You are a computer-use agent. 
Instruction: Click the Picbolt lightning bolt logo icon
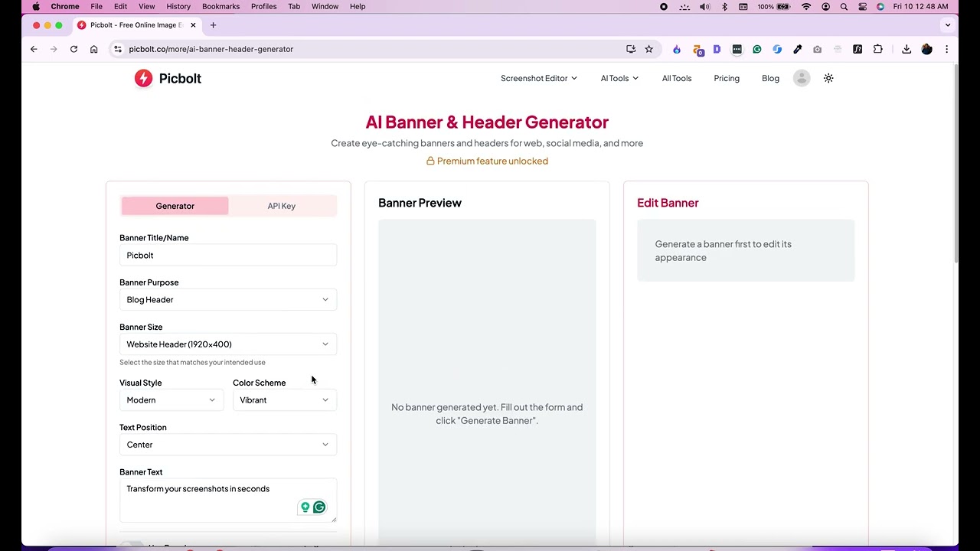pos(143,78)
